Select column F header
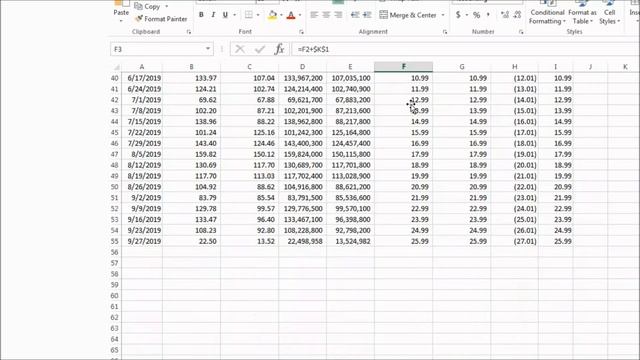The width and height of the screenshot is (640, 360). 404,67
